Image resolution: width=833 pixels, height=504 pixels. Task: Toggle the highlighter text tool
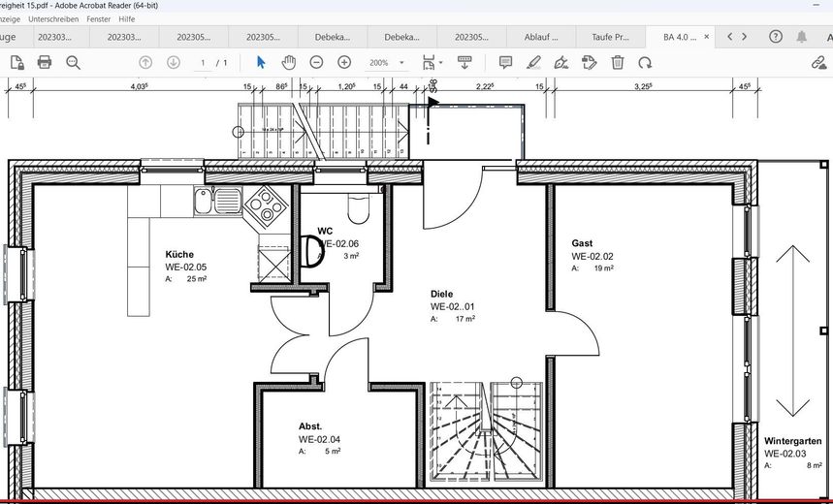pyautogui.click(x=532, y=62)
